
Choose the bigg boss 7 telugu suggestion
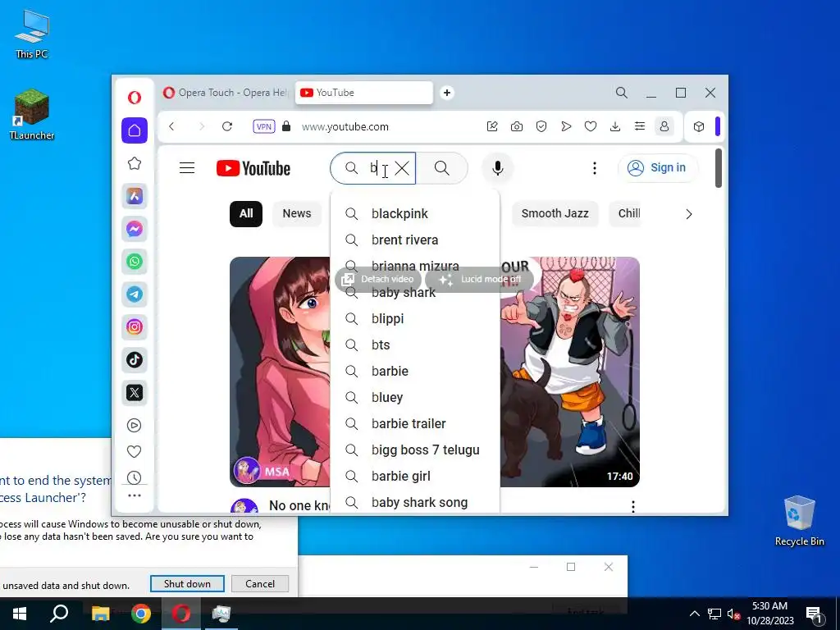(x=415, y=450)
